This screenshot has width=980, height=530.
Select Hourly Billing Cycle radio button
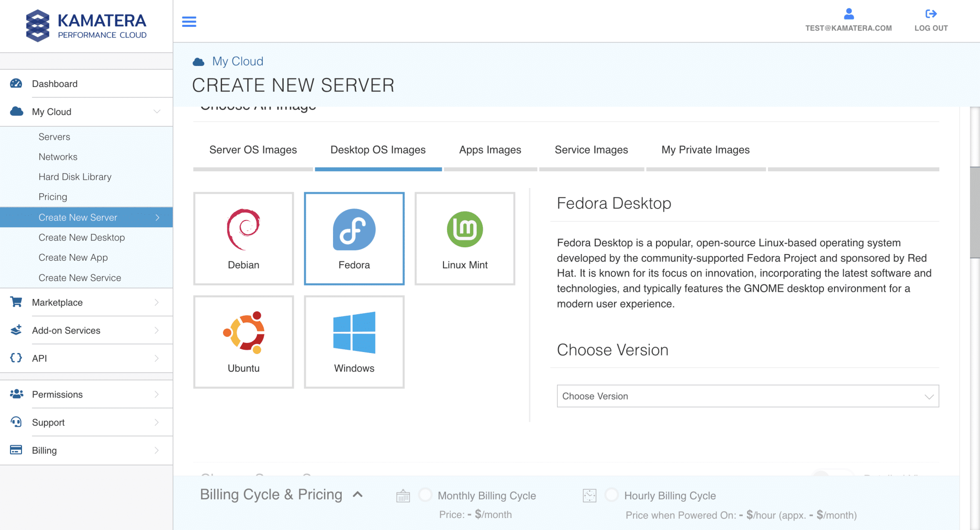click(x=612, y=495)
